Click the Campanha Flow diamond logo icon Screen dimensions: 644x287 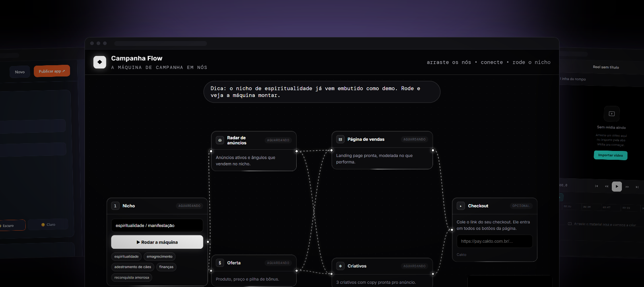[x=100, y=62]
